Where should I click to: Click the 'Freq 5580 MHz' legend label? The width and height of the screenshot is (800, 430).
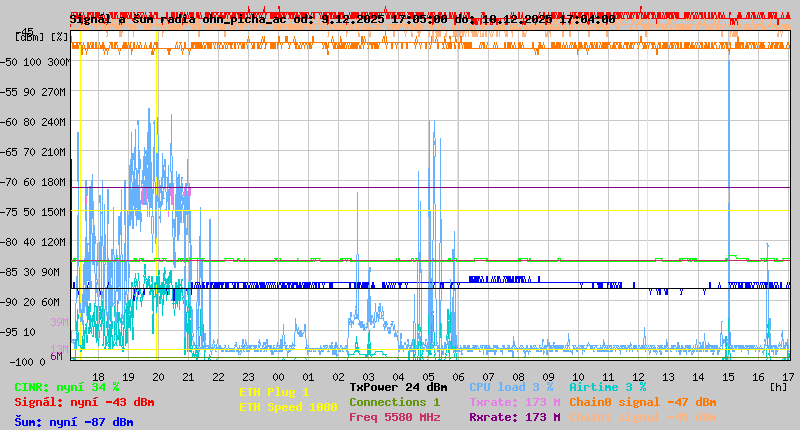click(394, 417)
